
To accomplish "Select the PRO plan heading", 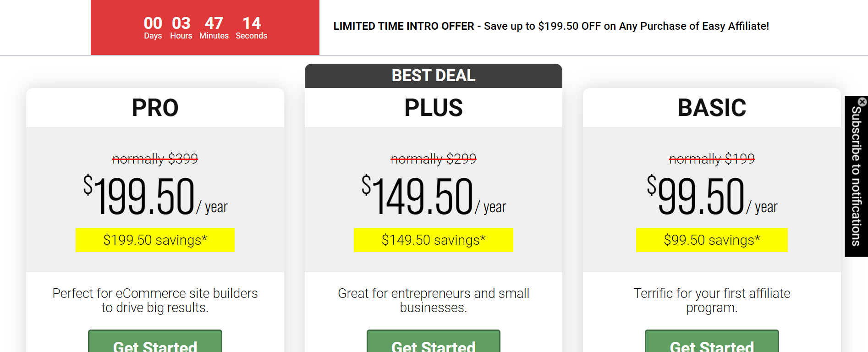I will (x=155, y=108).
